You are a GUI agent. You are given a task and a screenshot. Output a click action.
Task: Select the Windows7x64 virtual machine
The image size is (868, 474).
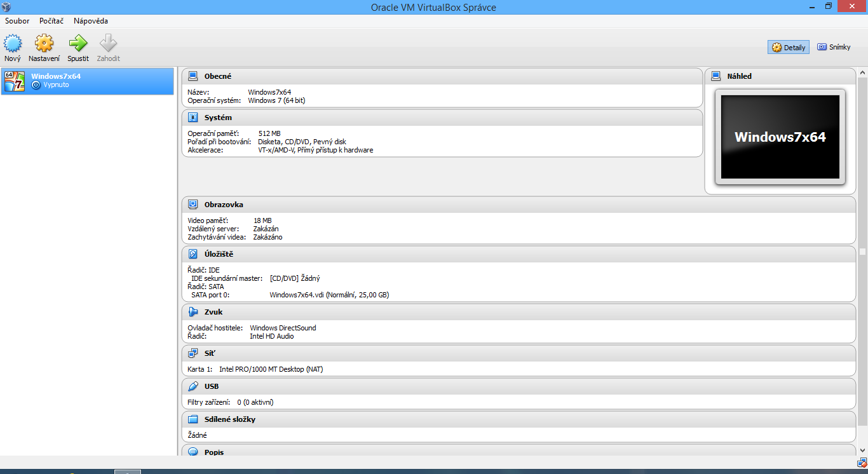click(x=87, y=81)
